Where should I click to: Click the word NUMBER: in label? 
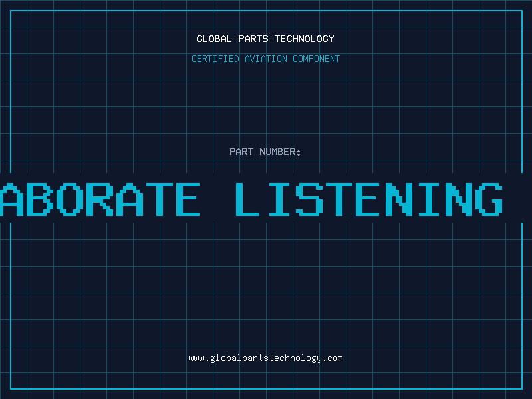[280, 152]
